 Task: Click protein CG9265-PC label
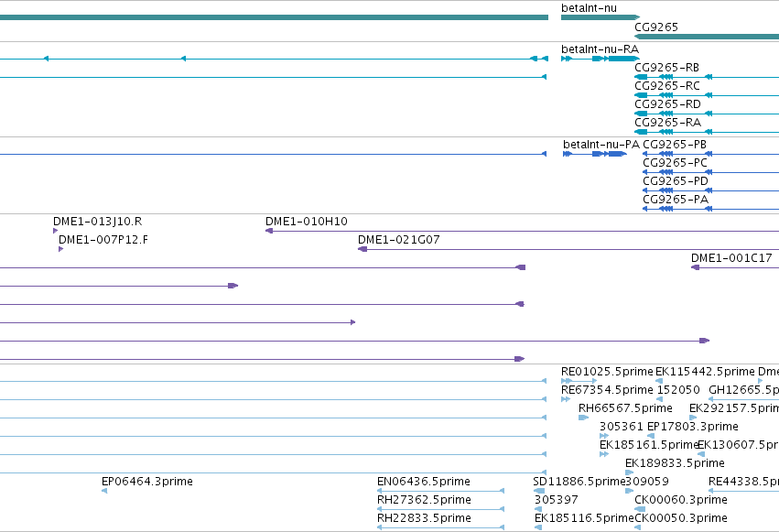coord(676,163)
